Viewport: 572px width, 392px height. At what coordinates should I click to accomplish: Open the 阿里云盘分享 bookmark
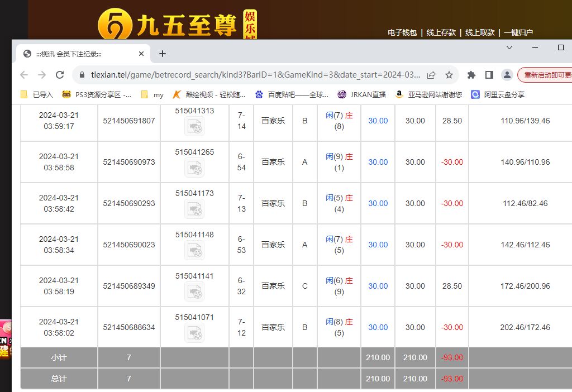pos(497,94)
